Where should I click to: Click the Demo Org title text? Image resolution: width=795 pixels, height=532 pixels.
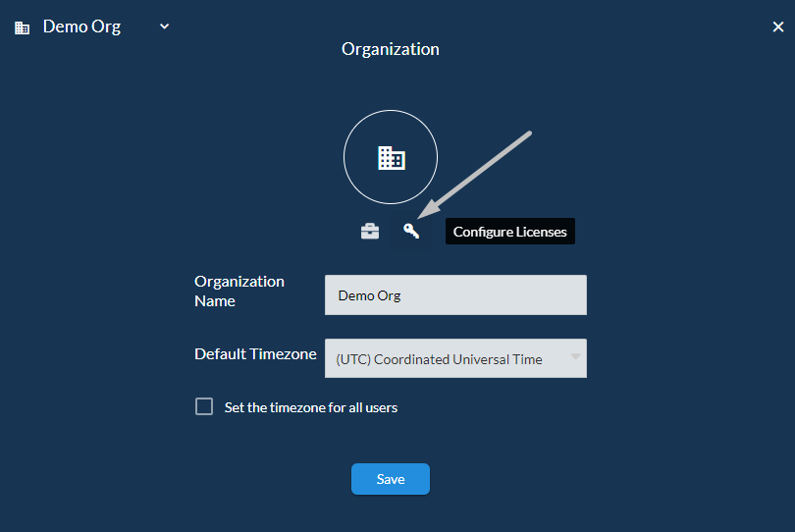(81, 27)
